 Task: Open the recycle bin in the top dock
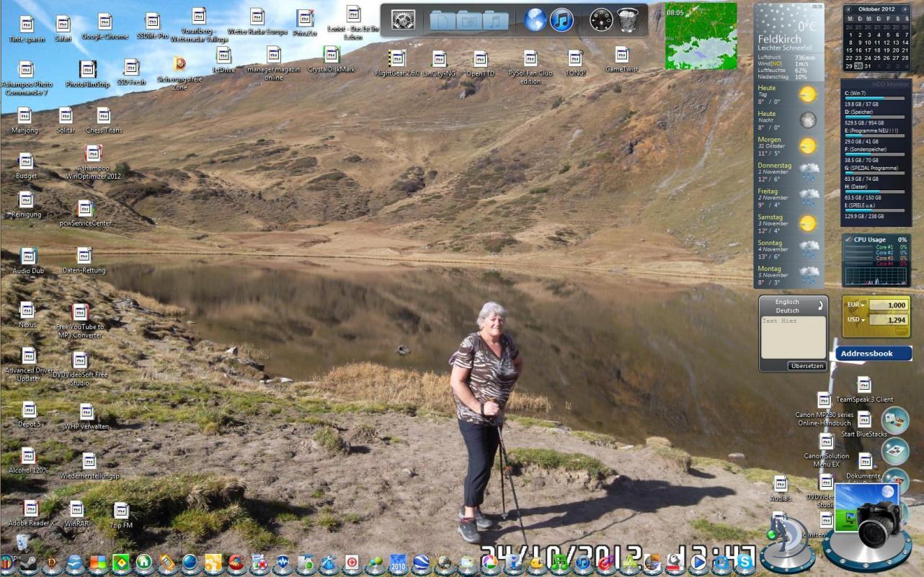point(628,20)
